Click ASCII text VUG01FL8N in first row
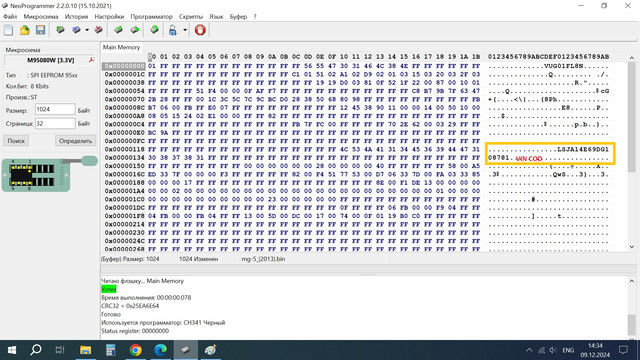This screenshot has height=360, width=640. pyautogui.click(x=564, y=66)
